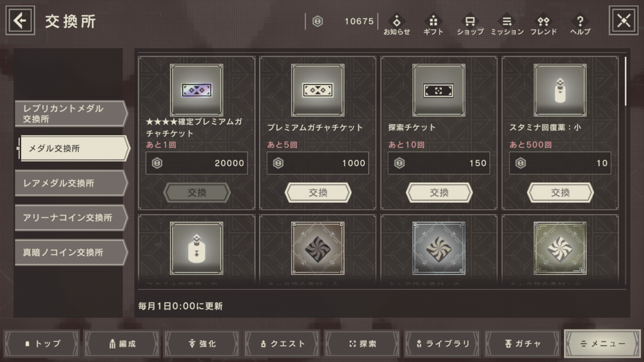Open the アリーナコイン交換所 tab

(71, 218)
